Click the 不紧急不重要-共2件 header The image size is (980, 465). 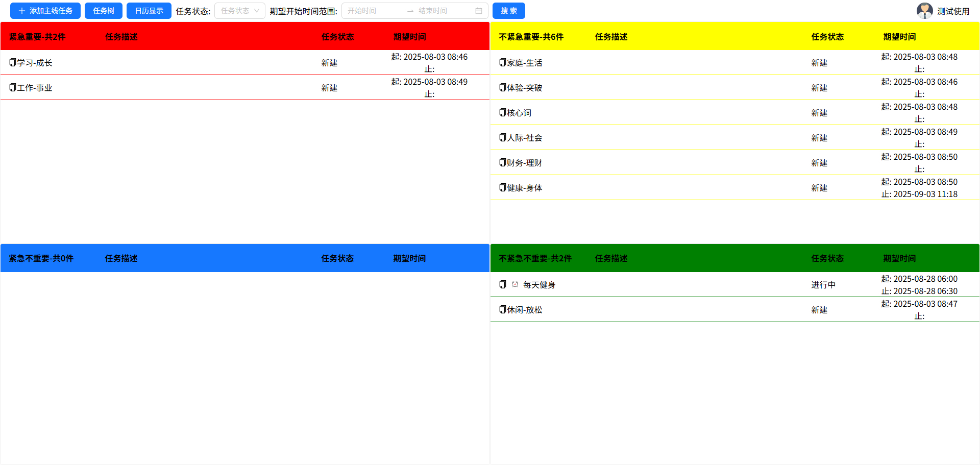[x=535, y=258]
